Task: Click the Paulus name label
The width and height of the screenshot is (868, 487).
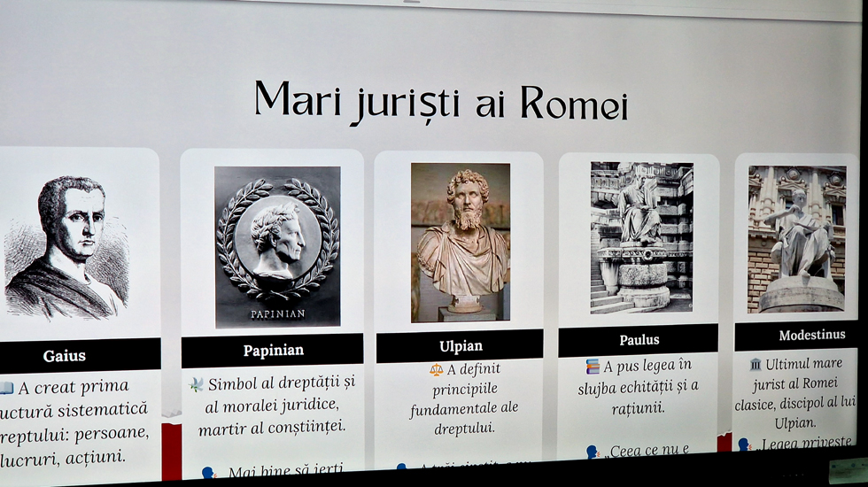Action: (639, 340)
